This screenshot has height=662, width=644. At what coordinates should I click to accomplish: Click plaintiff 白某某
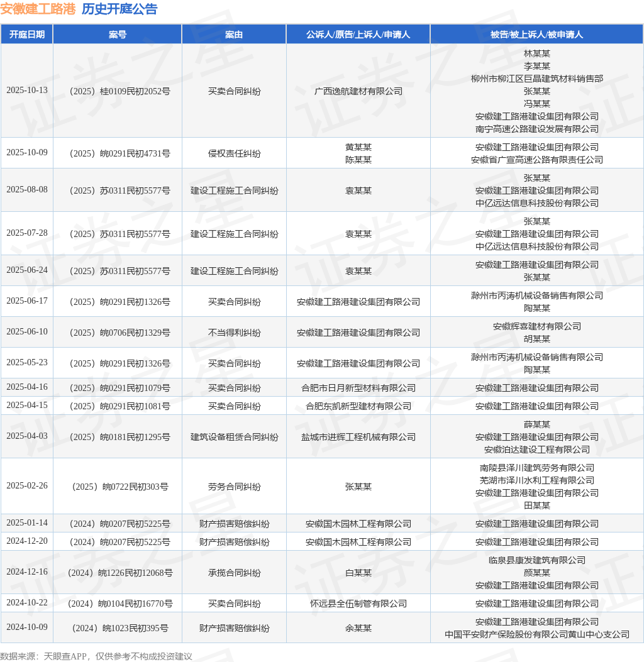point(358,573)
